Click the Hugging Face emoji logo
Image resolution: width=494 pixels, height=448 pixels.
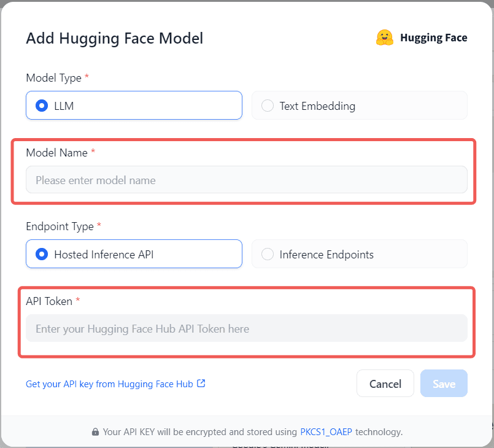pos(385,37)
